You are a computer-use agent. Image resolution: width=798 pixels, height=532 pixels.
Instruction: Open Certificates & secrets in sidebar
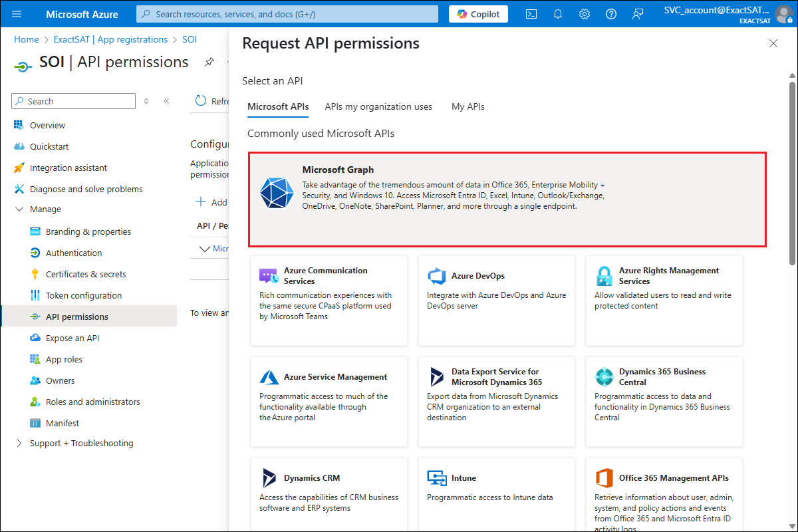pyautogui.click(x=86, y=274)
